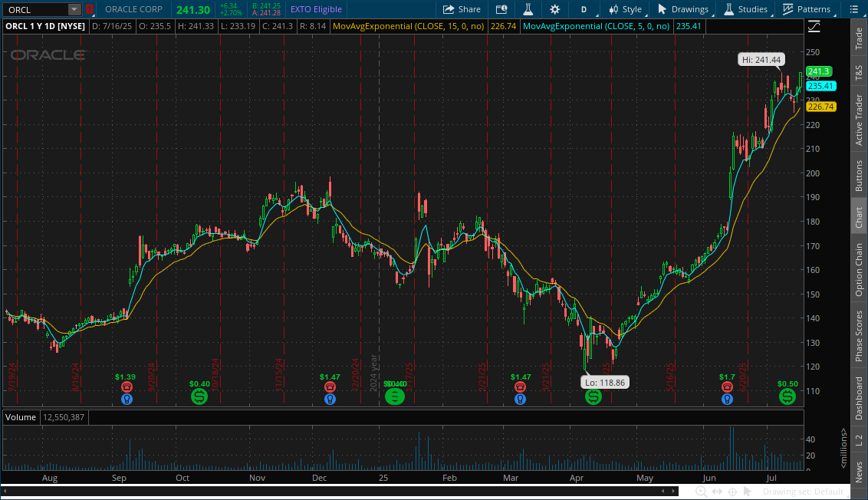Open the symbol selector dropdown arrow
This screenshot has width=868, height=500.
click(x=74, y=9)
